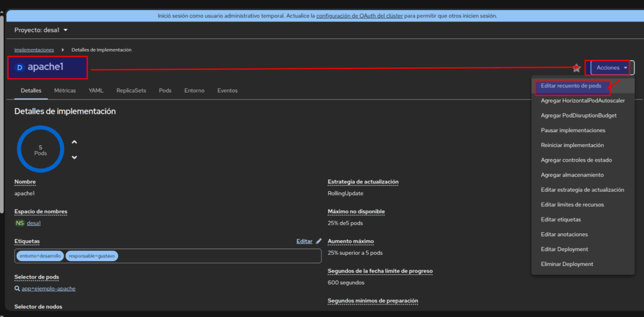Screen dimensions: 644x317
Task: Select Pausar implementaciones menu option
Action: coord(573,130)
